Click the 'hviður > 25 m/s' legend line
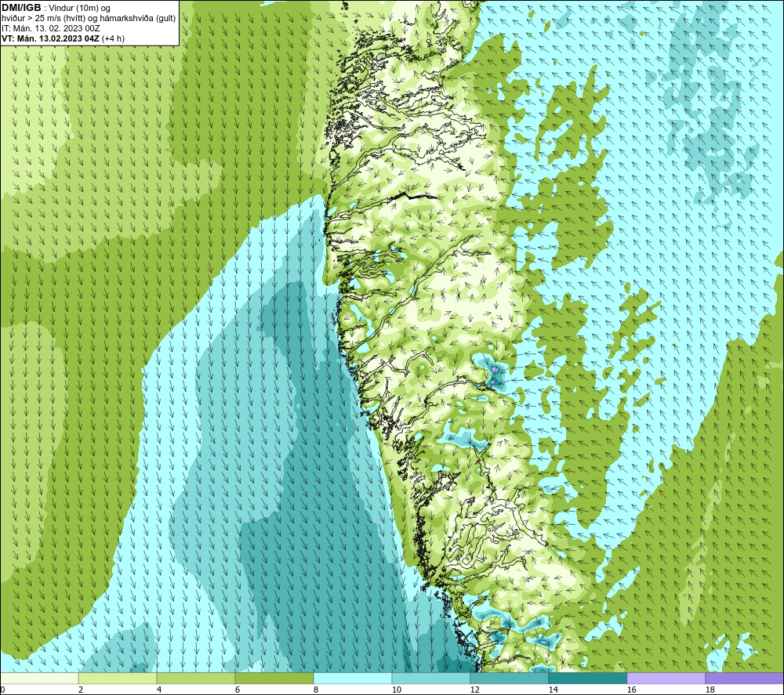Screen dimensions: 784x695 click(89, 19)
